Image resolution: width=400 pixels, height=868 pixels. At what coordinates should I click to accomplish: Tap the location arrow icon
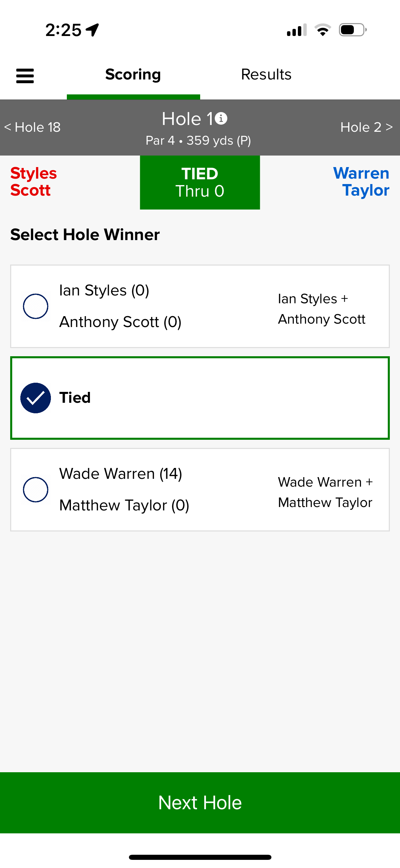click(x=92, y=30)
